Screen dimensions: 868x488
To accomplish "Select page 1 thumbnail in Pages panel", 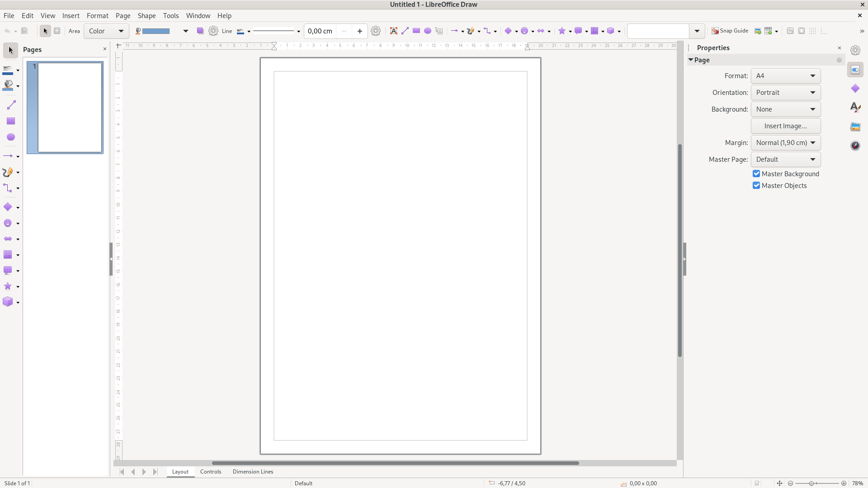I will (x=70, y=108).
